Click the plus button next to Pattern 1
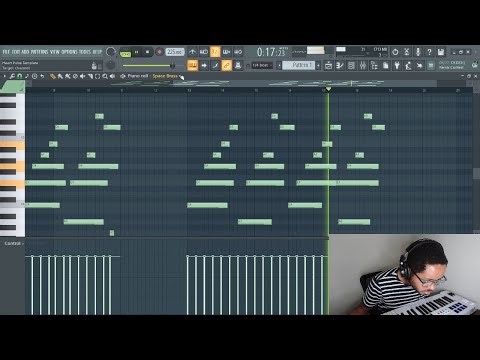The width and height of the screenshot is (480, 360). (x=318, y=66)
